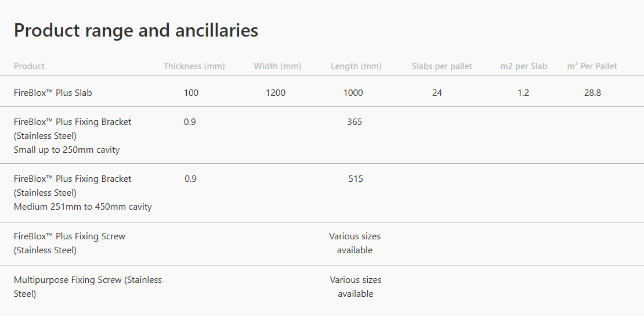644x316 pixels.
Task: Select the Length (mm) column header
Action: 356,66
